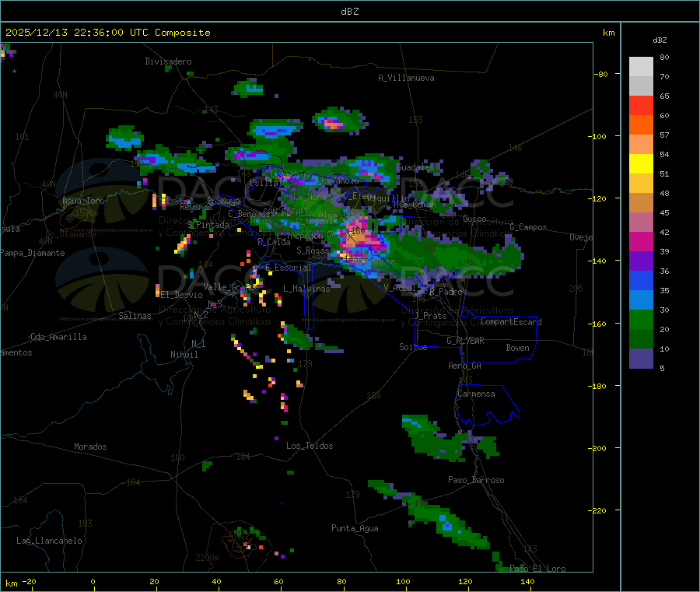Click the Divisadero map label
700x592 pixels.
point(168,61)
